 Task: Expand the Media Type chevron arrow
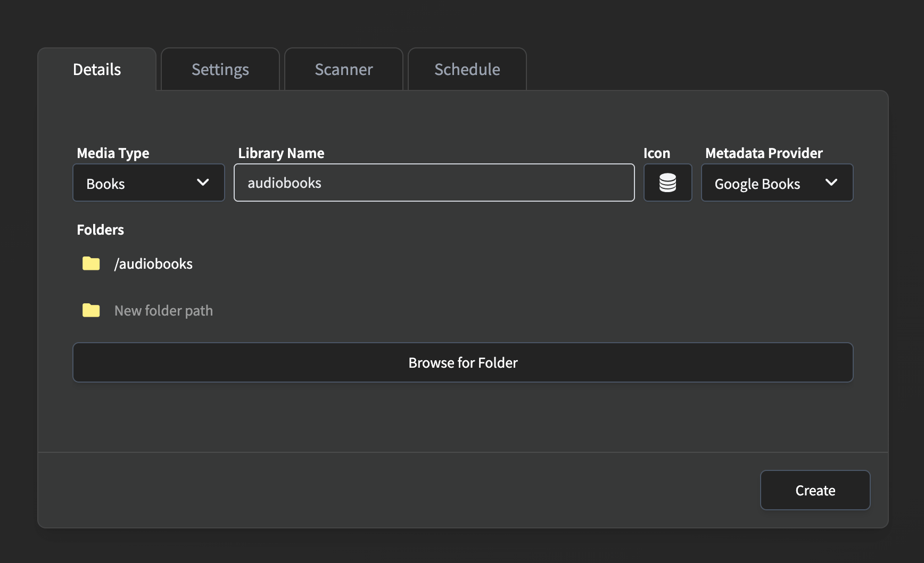pyautogui.click(x=203, y=183)
